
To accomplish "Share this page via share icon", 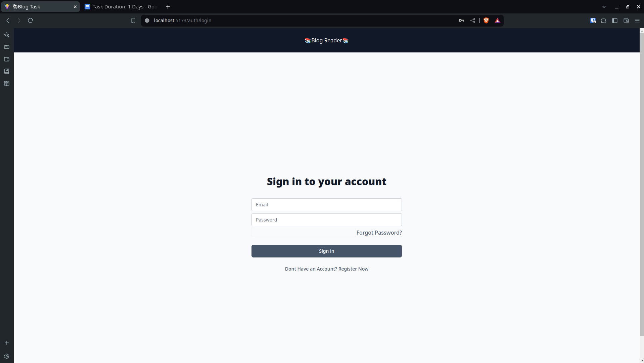I will (x=472, y=21).
